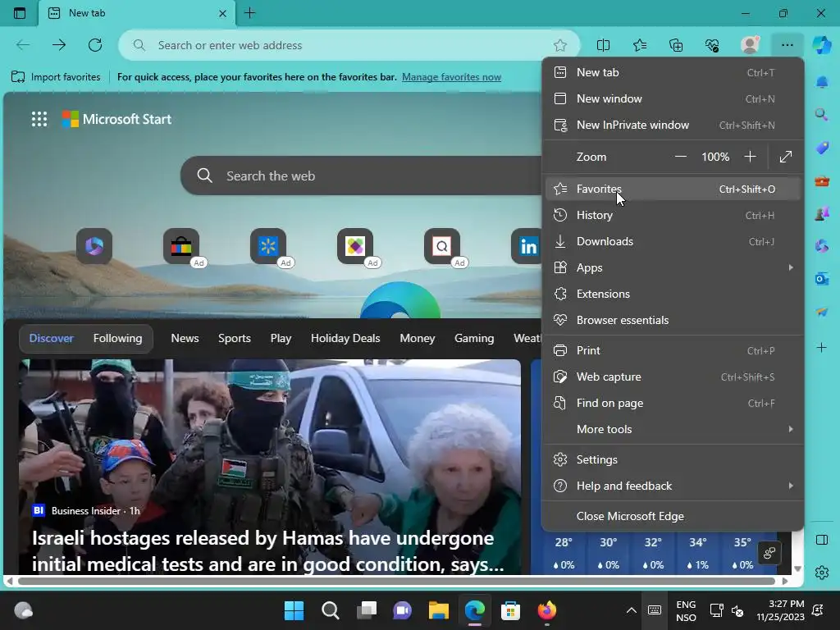This screenshot has width=840, height=630.
Task: Choose Web capture menu item
Action: click(x=673, y=377)
